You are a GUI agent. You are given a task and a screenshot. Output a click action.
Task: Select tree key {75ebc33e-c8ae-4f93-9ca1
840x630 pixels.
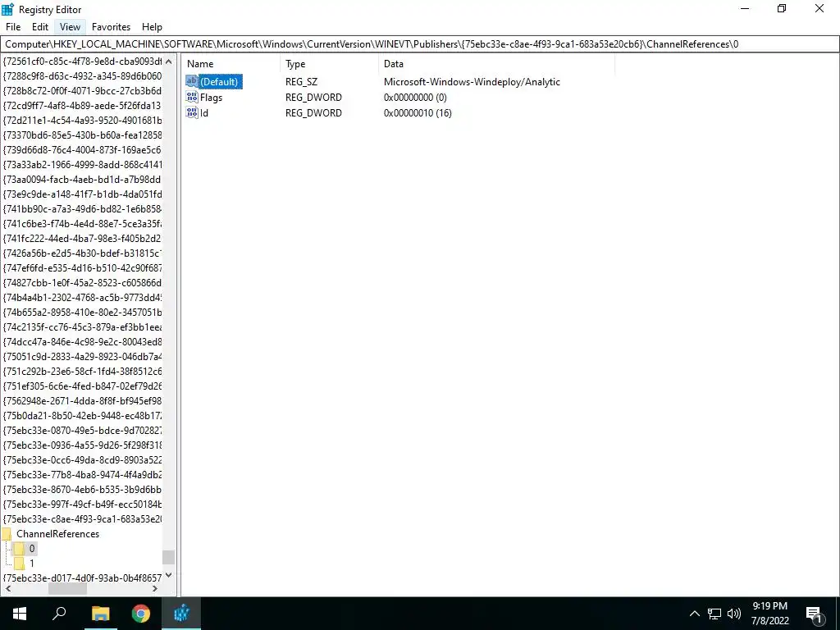tap(82, 518)
